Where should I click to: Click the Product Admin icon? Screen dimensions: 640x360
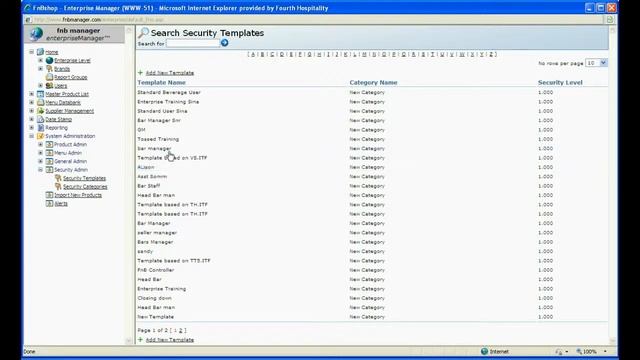point(49,144)
